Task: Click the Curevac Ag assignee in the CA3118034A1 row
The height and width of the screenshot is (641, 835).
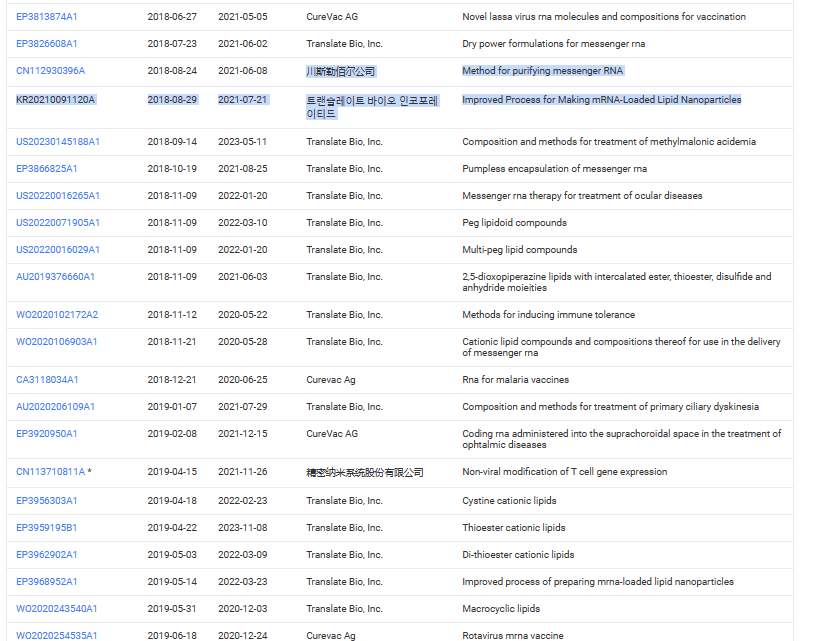Action: tap(331, 380)
